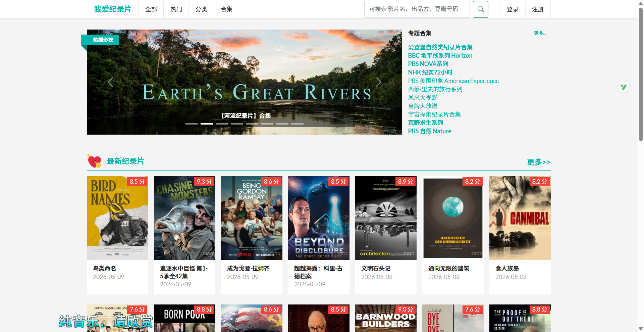Viewport: 644px width, 332px height.
Task: Go to previous carousel slide arrow
Action: pyautogui.click(x=110, y=82)
